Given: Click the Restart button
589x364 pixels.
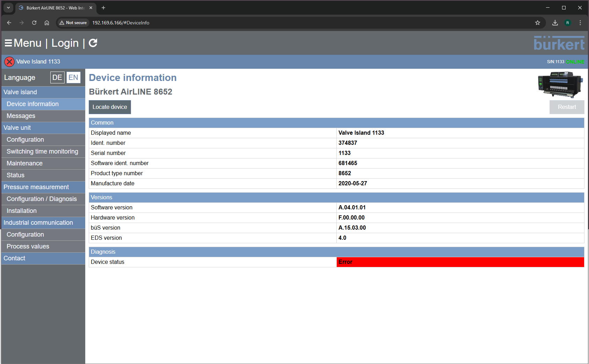Looking at the screenshot, I should pyautogui.click(x=567, y=107).
